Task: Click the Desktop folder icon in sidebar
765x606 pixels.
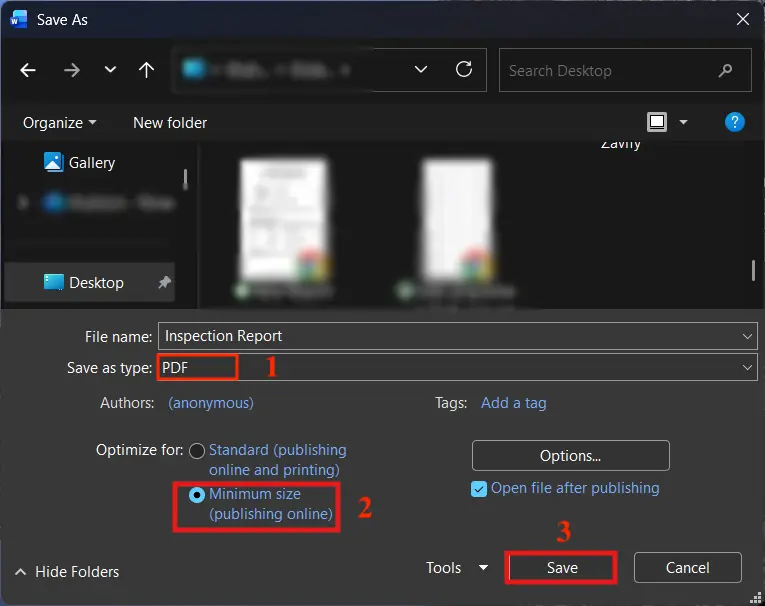Action: click(53, 282)
